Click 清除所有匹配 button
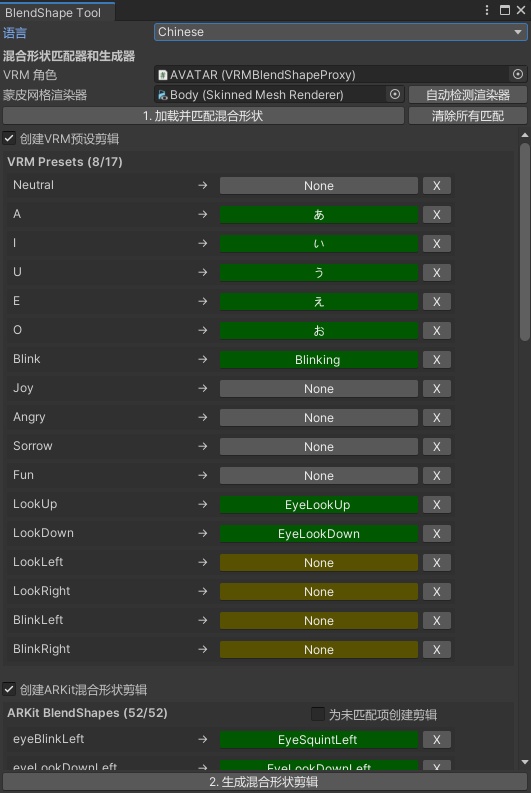This screenshot has height=793, width=531. [x=468, y=116]
